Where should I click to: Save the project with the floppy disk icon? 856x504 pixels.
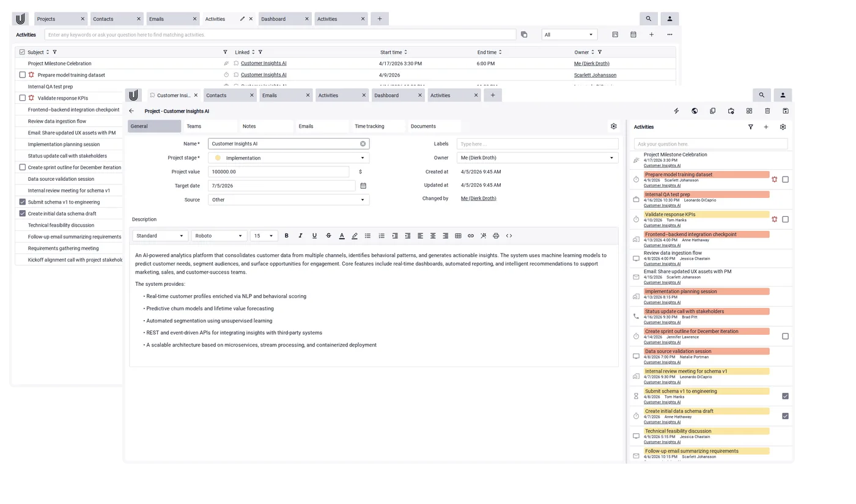[786, 111]
